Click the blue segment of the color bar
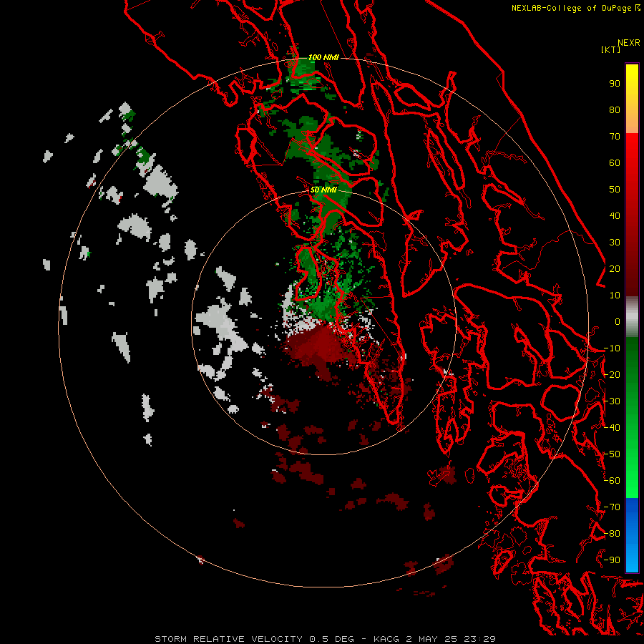644x644 pixels. click(632, 535)
